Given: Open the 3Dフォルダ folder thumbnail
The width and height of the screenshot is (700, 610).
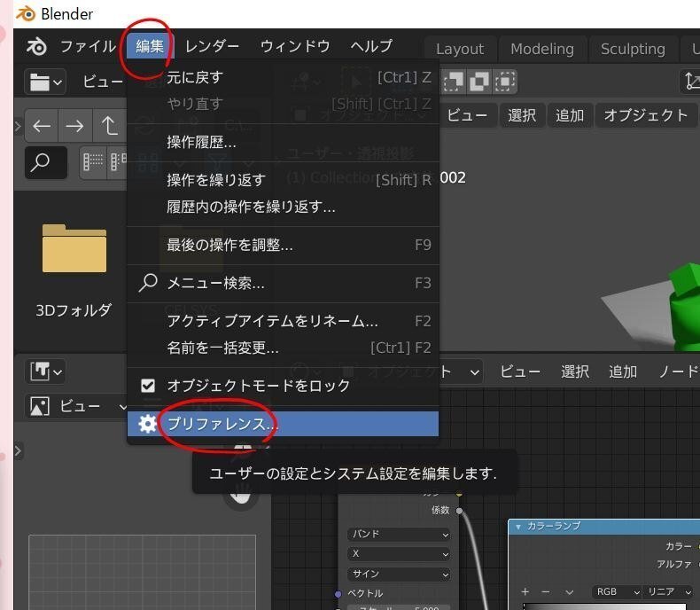Looking at the screenshot, I should point(74,249).
